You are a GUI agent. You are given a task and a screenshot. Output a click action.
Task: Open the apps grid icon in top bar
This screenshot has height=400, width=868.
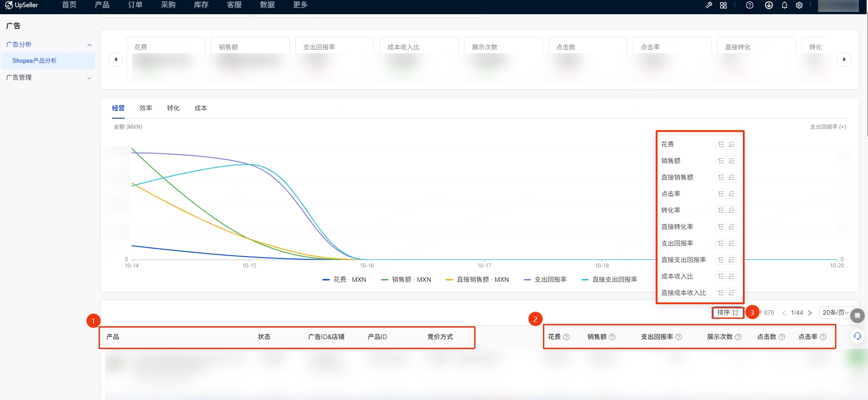[x=724, y=5]
